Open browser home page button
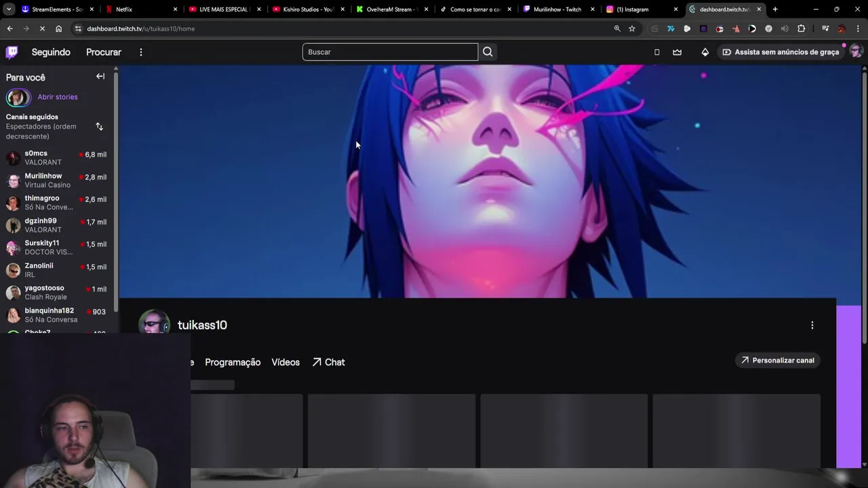The width and height of the screenshot is (868, 488). pyautogui.click(x=58, y=28)
